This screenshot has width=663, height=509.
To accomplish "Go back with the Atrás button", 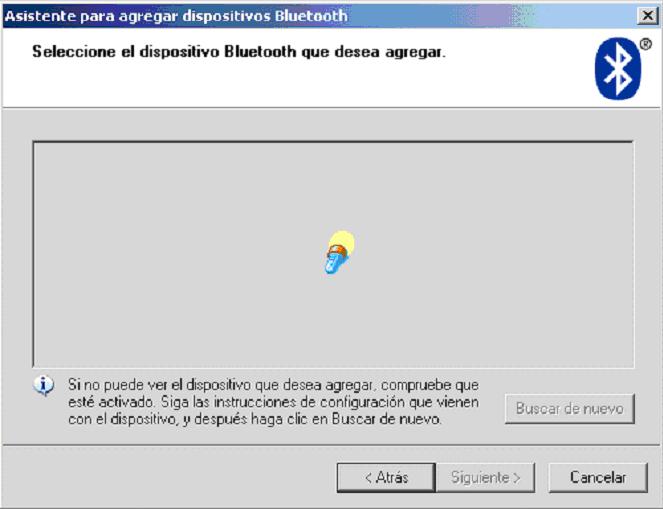I will coord(386,478).
